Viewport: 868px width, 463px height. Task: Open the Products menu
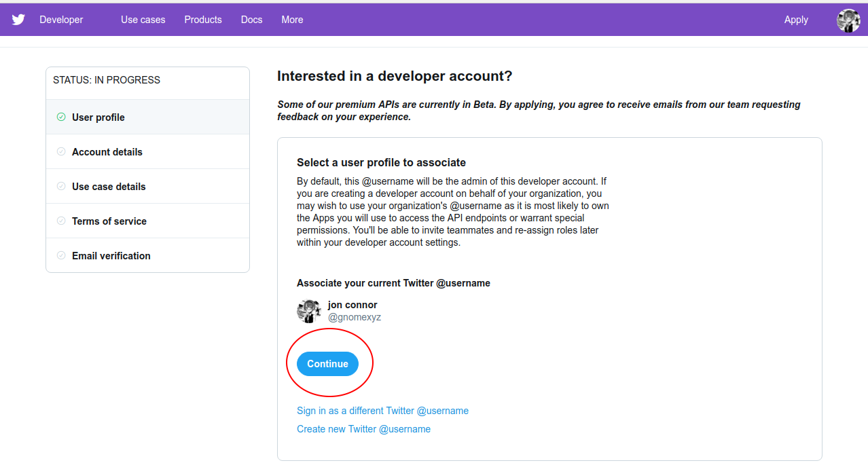(x=202, y=20)
